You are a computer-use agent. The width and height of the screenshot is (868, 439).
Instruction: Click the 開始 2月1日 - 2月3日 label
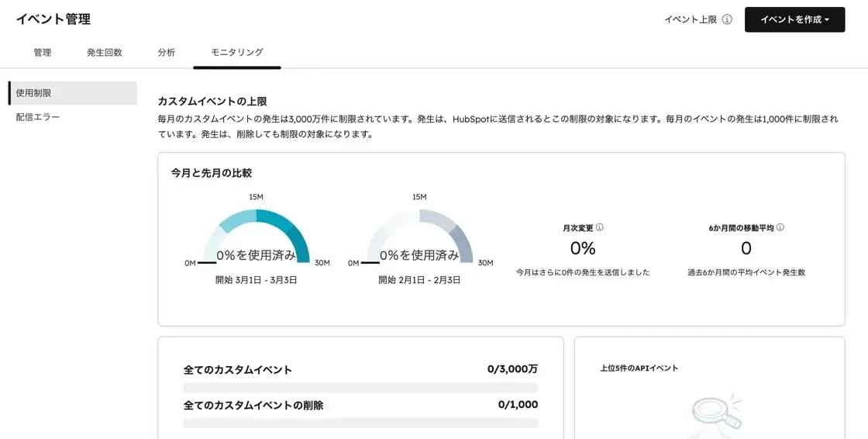click(x=419, y=280)
